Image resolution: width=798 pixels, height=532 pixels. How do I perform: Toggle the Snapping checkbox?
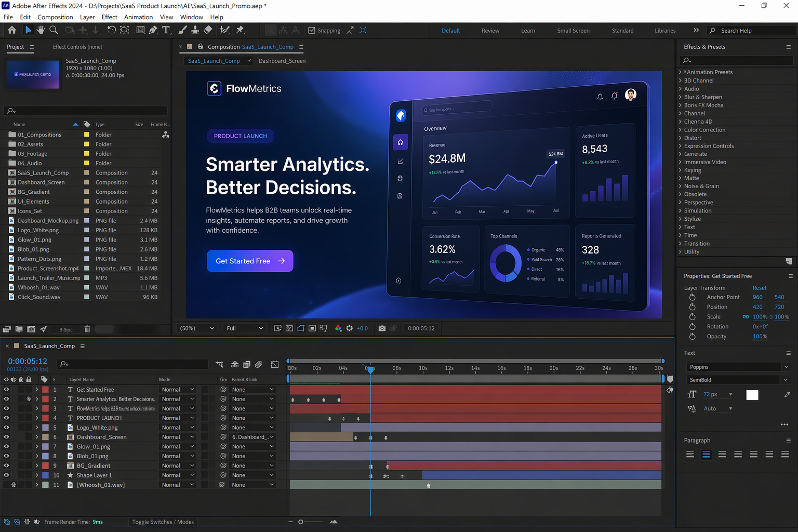[312, 31]
